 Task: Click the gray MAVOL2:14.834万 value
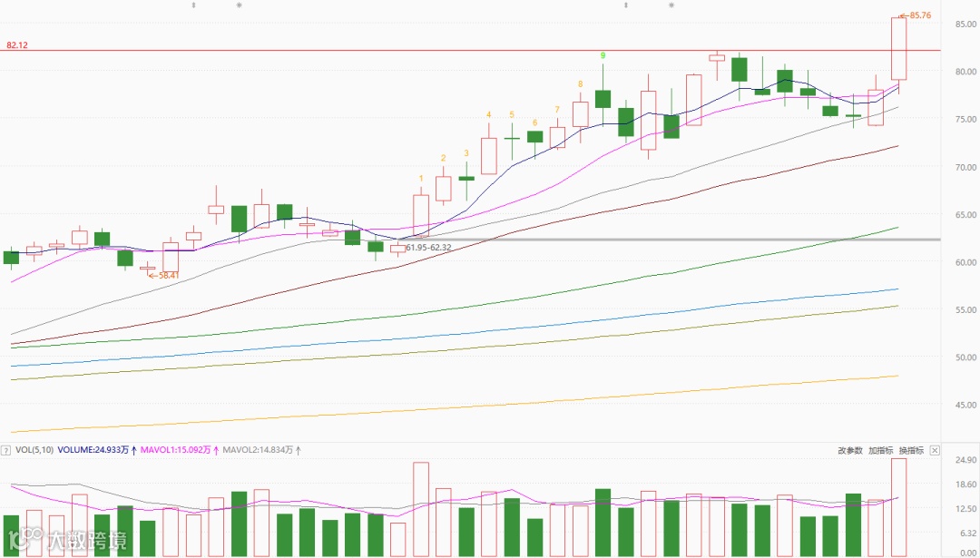(x=258, y=450)
